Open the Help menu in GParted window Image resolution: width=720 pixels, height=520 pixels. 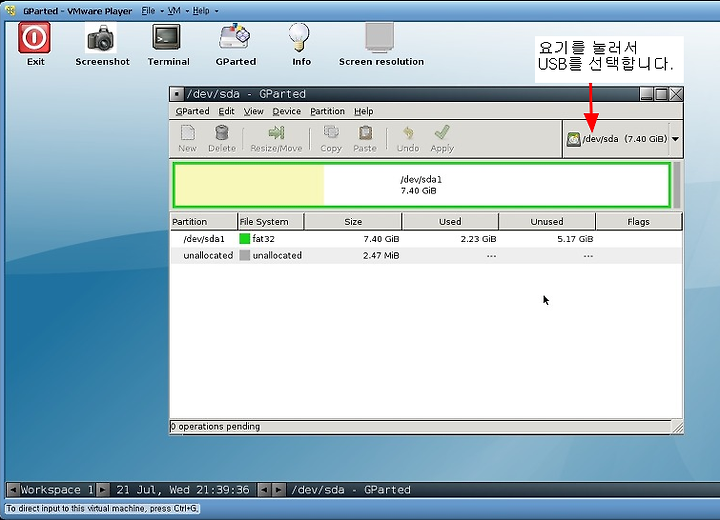(x=364, y=111)
